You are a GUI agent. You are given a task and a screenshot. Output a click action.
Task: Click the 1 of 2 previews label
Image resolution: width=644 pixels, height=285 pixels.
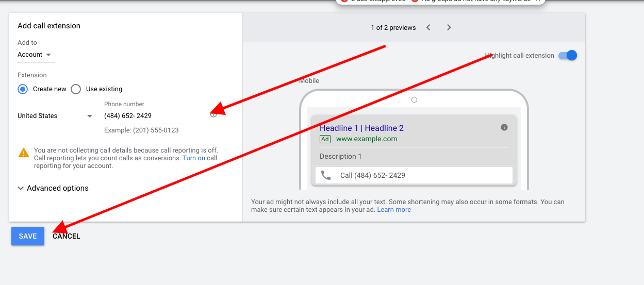click(x=393, y=28)
